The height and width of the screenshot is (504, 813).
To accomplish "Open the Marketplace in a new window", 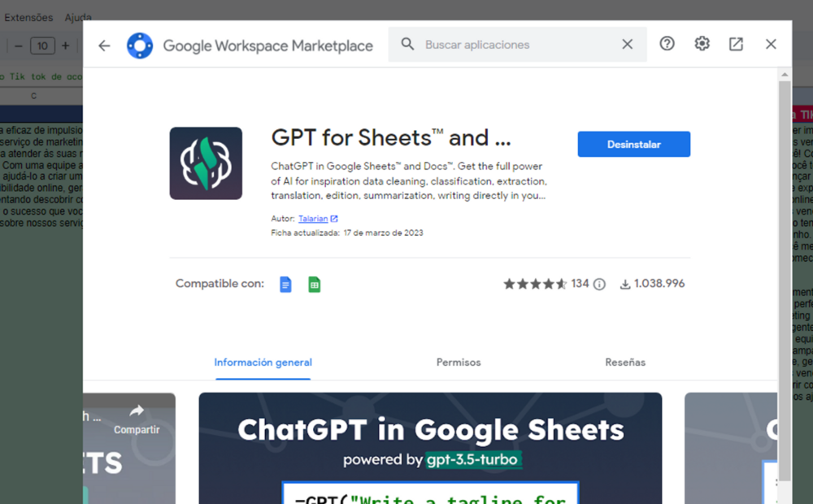I will pyautogui.click(x=736, y=44).
